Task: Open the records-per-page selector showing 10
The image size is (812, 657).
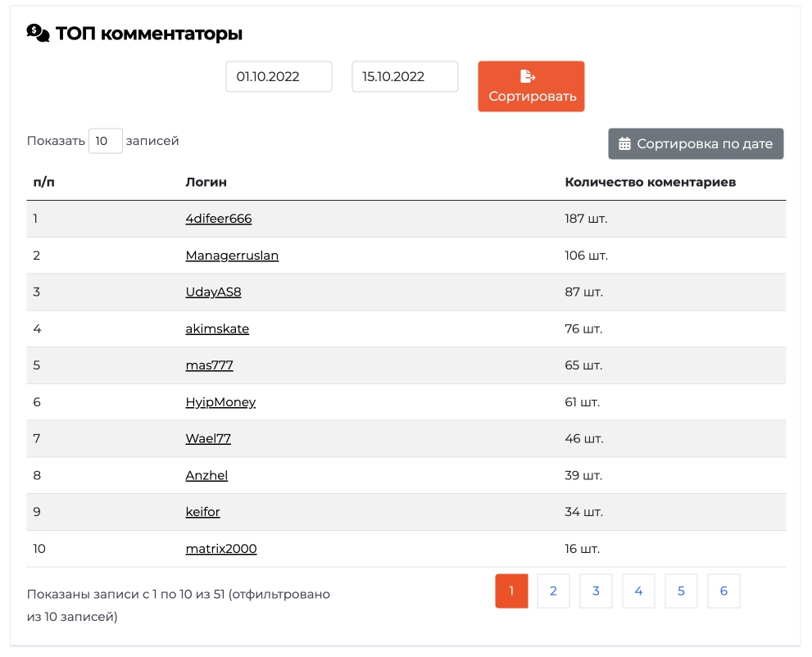Action: pyautogui.click(x=106, y=141)
